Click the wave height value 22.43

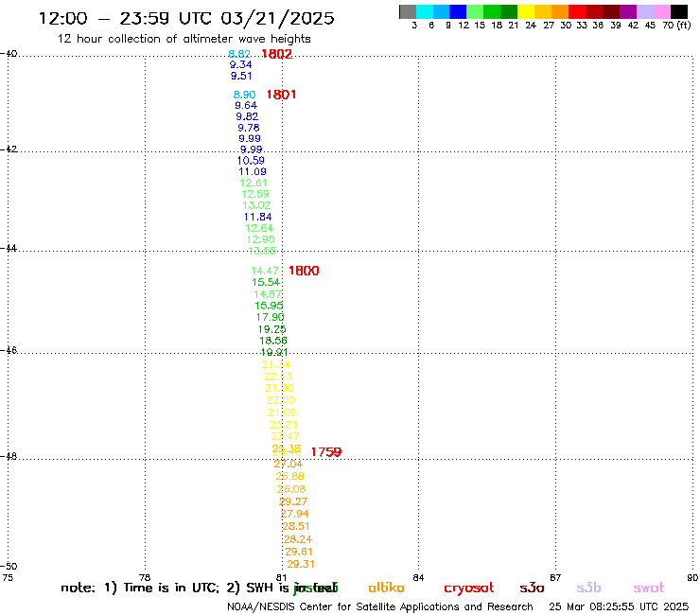(x=278, y=377)
